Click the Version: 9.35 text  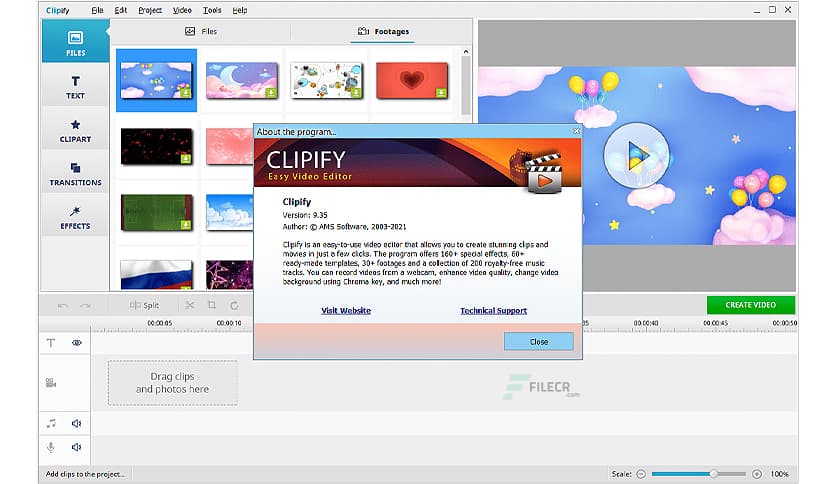(305, 215)
